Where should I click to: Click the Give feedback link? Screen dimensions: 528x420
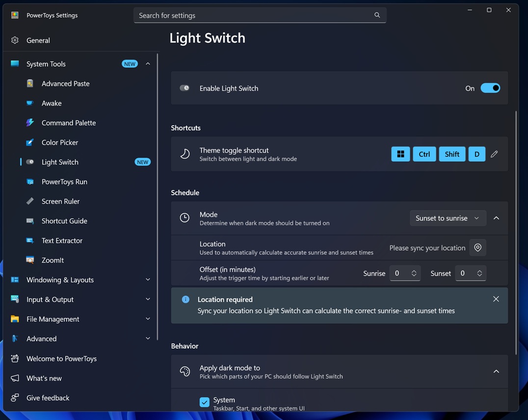(48, 398)
